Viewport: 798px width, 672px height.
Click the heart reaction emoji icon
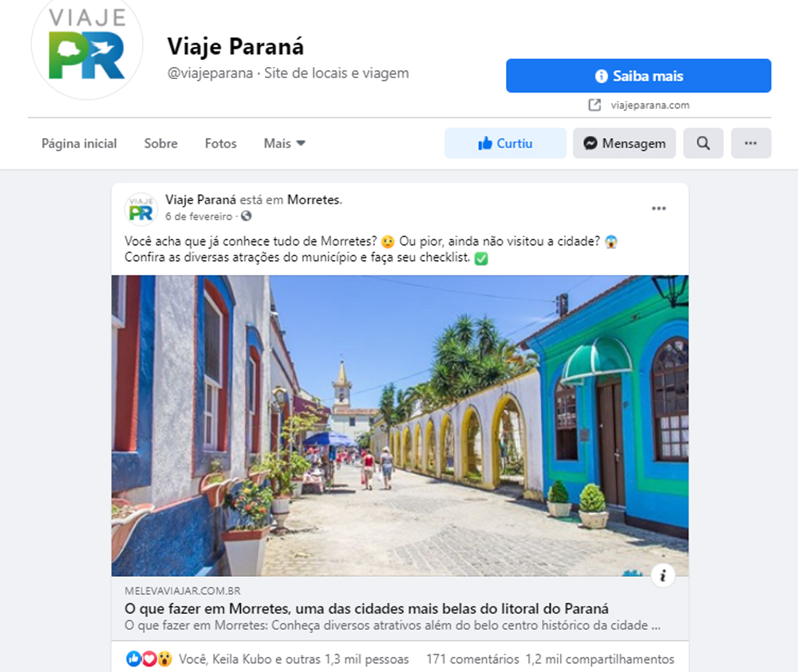click(x=148, y=658)
